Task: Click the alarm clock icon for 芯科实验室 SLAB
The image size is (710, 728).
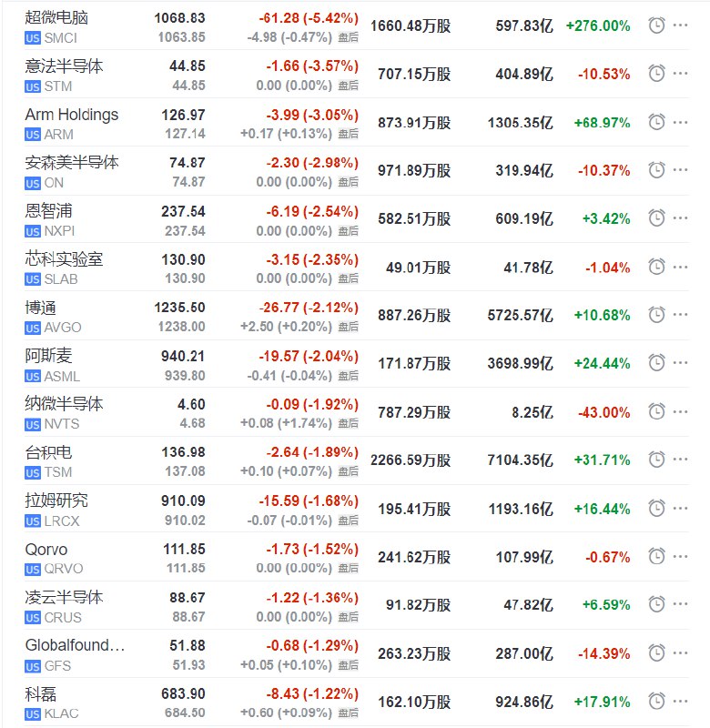Action: coord(656,267)
